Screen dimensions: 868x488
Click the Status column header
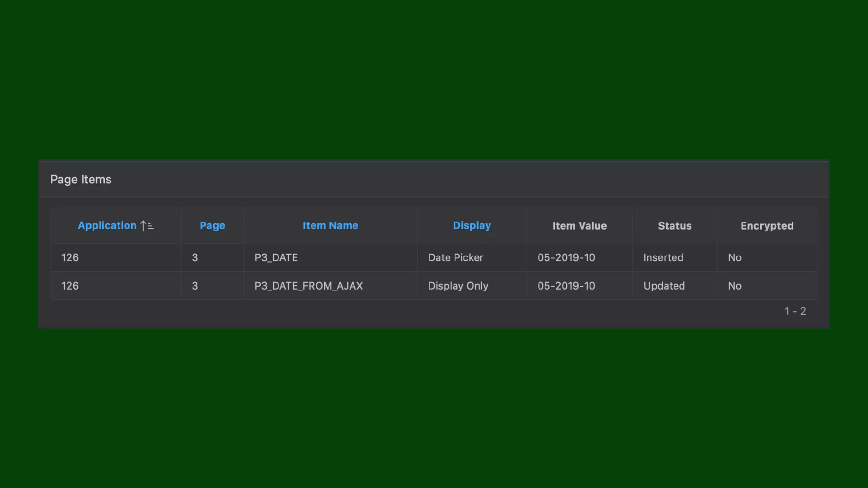point(674,226)
